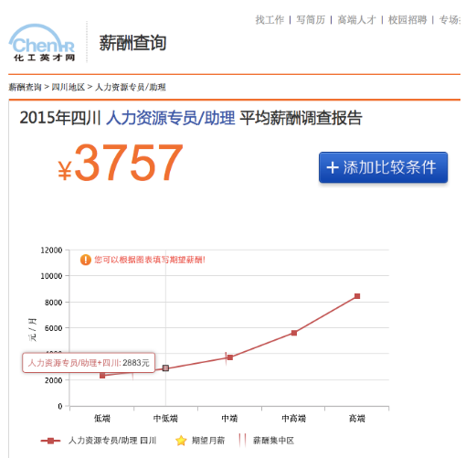
Task: Go to 高端人才 in top navigation
Action: click(x=356, y=20)
